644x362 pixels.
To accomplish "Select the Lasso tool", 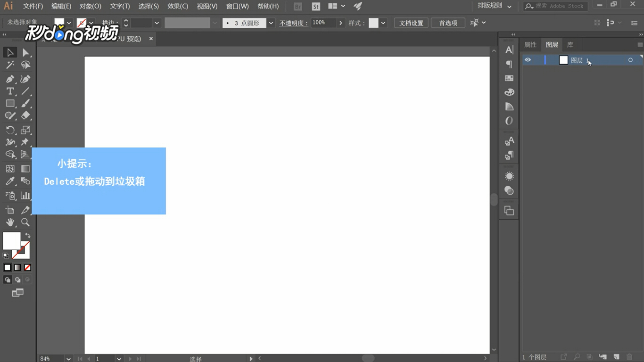I will coord(25,65).
